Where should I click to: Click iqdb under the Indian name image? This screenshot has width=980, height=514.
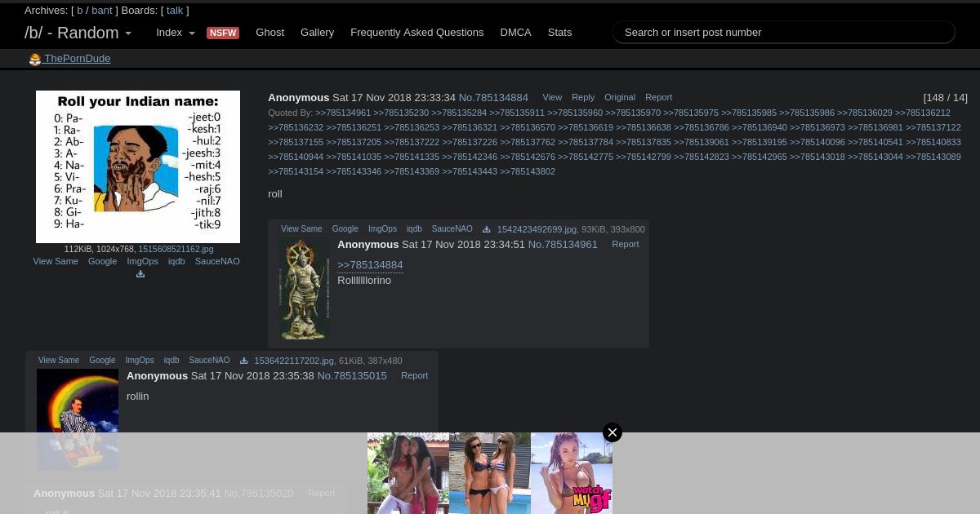pyautogui.click(x=176, y=262)
